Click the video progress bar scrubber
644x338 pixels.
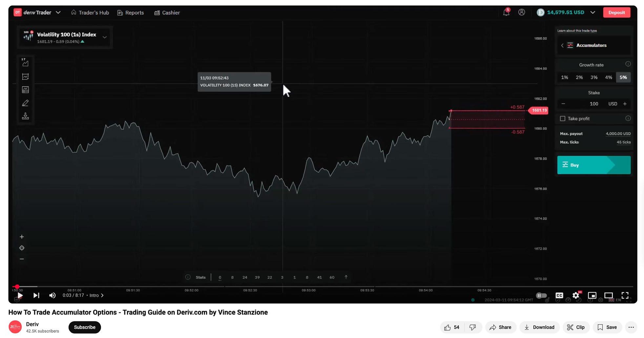point(17,287)
